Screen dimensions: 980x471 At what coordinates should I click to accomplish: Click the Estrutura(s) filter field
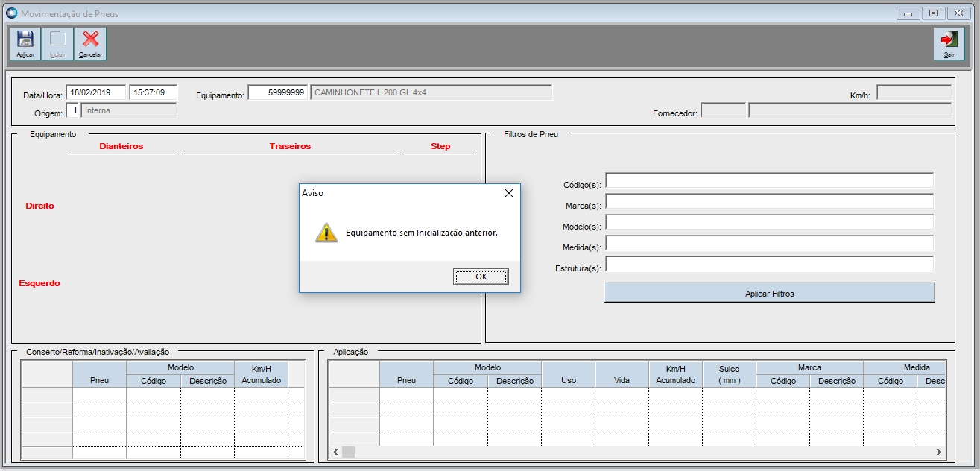point(770,264)
